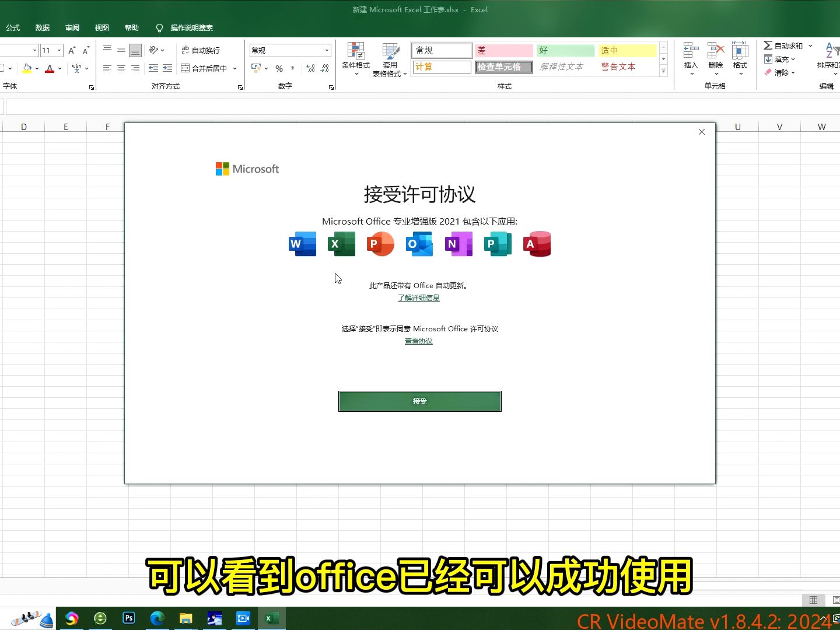Image resolution: width=840 pixels, height=630 pixels.
Task: Open the number format dropdown showing 常规
Action: click(327, 50)
